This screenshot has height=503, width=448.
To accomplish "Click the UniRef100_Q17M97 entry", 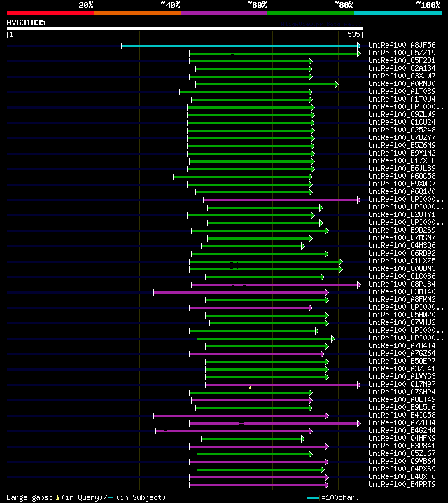I will pyautogui.click(x=402, y=384).
